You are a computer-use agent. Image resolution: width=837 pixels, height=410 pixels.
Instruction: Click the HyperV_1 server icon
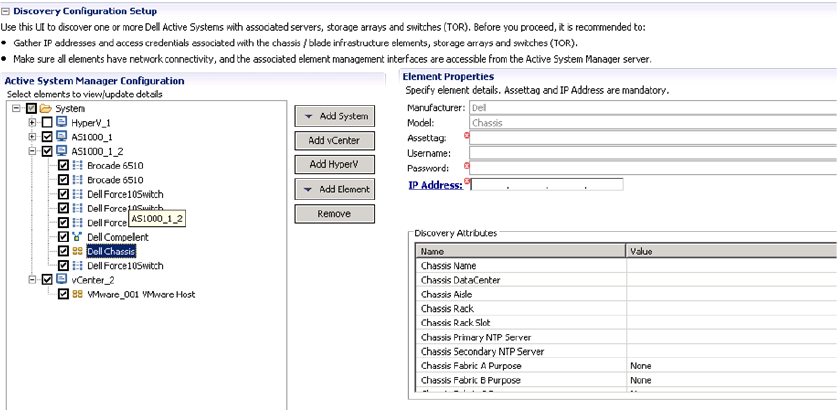61,122
